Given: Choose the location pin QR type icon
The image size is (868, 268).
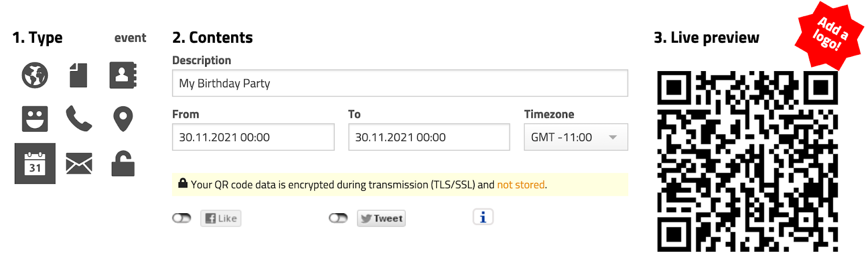Looking at the screenshot, I should click(x=123, y=119).
